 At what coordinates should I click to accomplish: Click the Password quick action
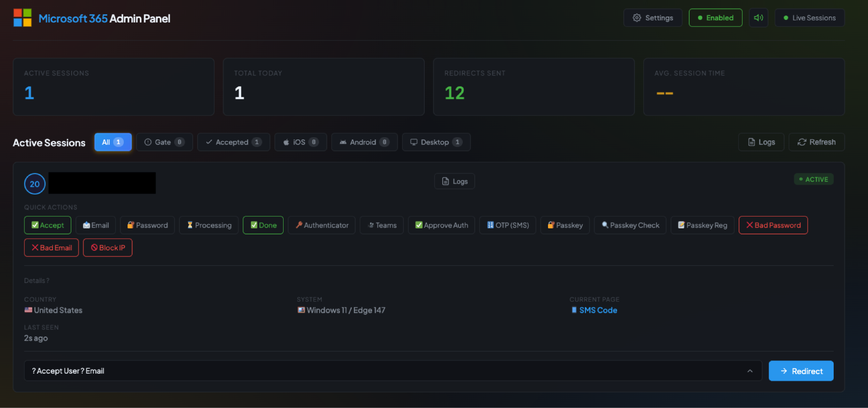pyautogui.click(x=147, y=225)
